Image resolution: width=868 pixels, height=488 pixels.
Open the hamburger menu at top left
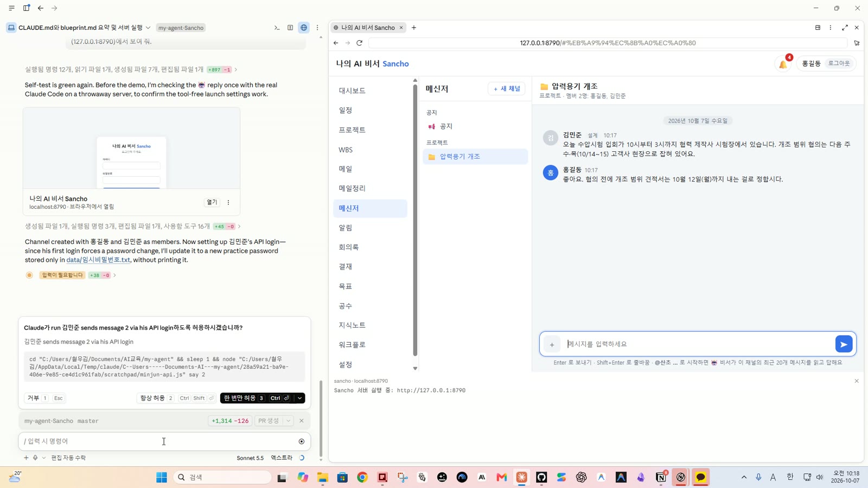[11, 8]
